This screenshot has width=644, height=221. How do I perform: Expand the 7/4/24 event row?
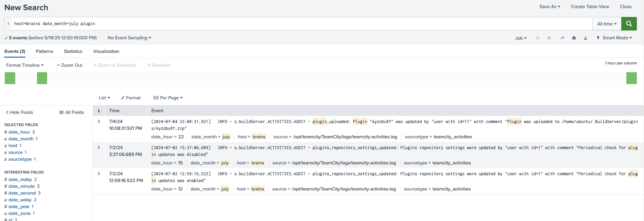99,121
